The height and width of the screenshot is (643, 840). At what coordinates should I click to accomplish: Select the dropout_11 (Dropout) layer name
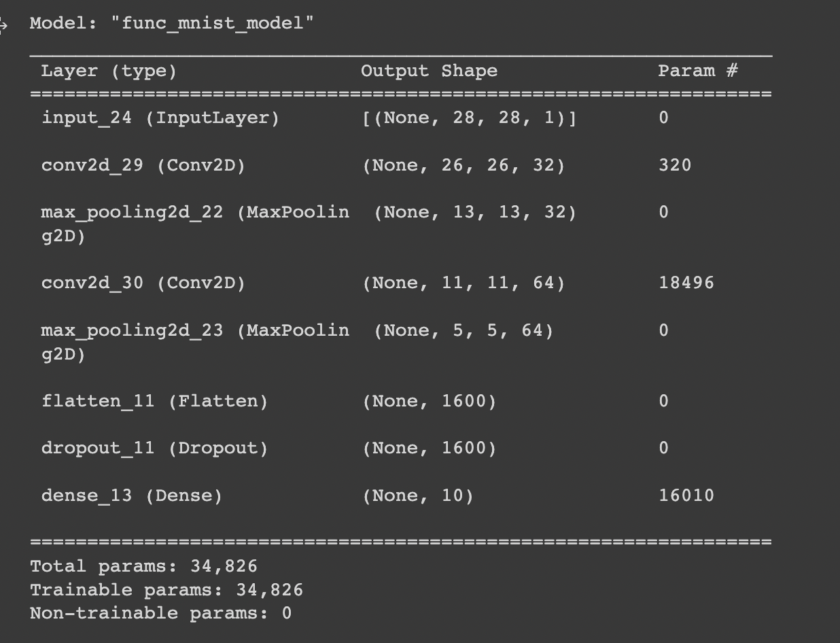pyautogui.click(x=154, y=449)
